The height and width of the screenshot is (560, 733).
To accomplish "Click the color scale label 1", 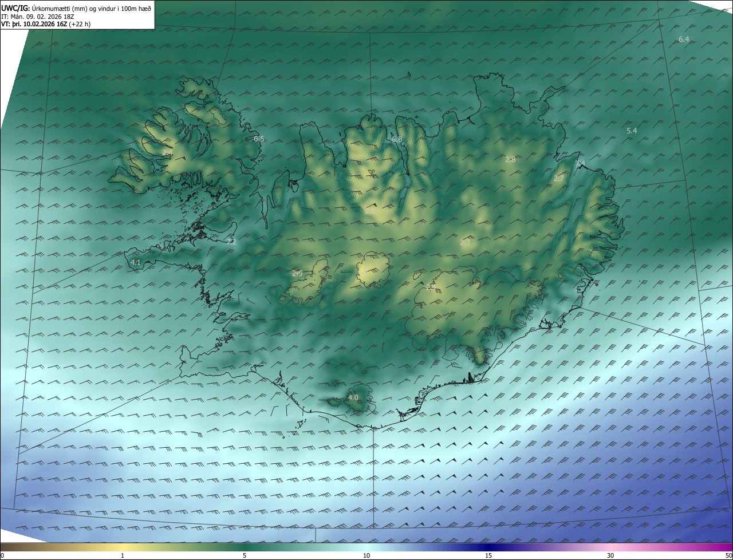I will 123,555.
